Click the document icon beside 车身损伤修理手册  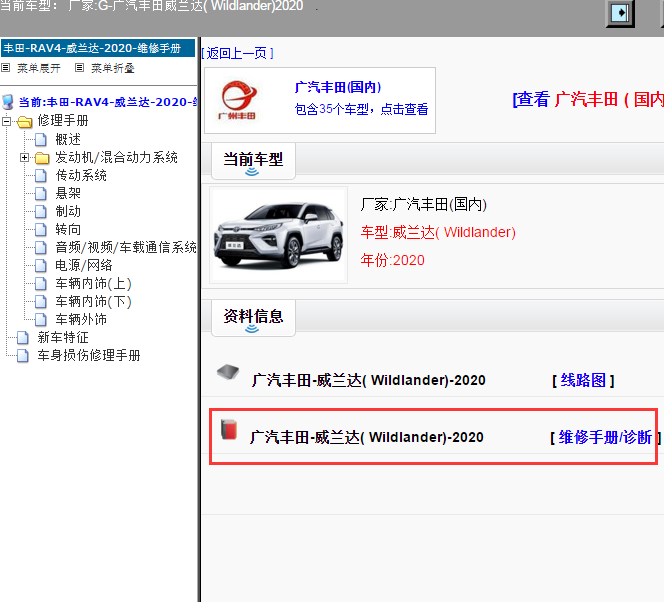coord(22,356)
